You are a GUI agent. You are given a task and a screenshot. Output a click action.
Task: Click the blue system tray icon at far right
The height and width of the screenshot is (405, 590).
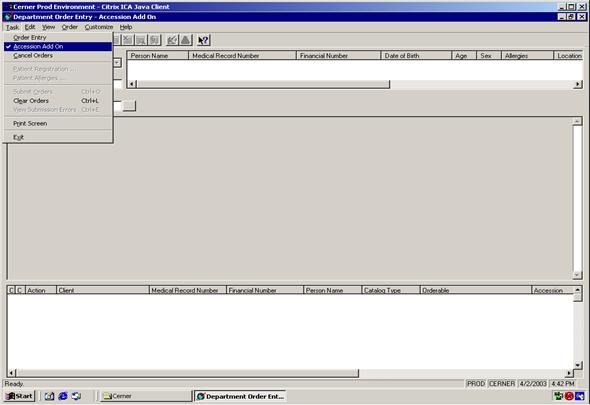click(x=579, y=396)
